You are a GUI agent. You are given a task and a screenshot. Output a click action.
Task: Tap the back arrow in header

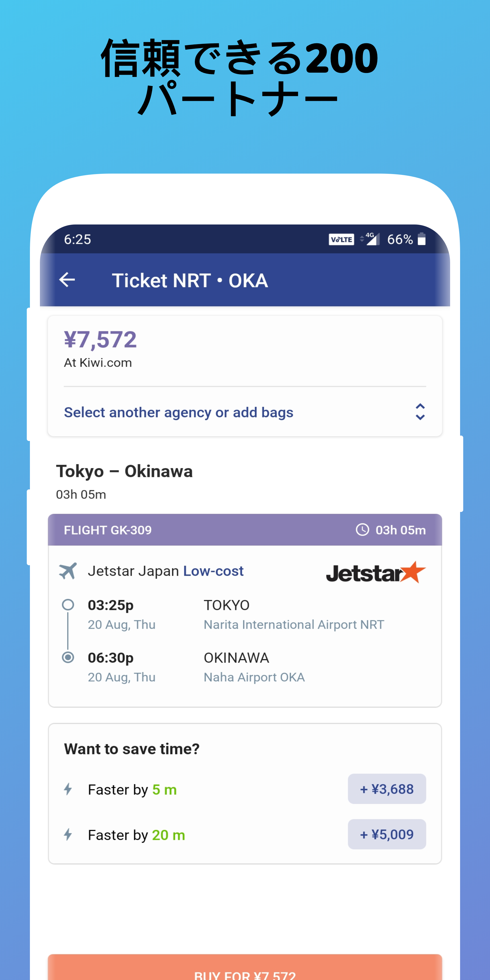click(x=67, y=280)
